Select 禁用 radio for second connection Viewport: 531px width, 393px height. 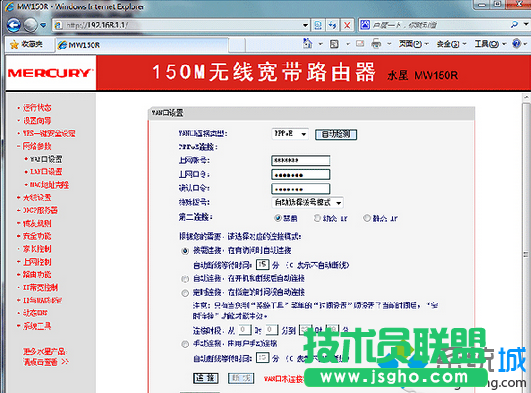click(x=278, y=218)
